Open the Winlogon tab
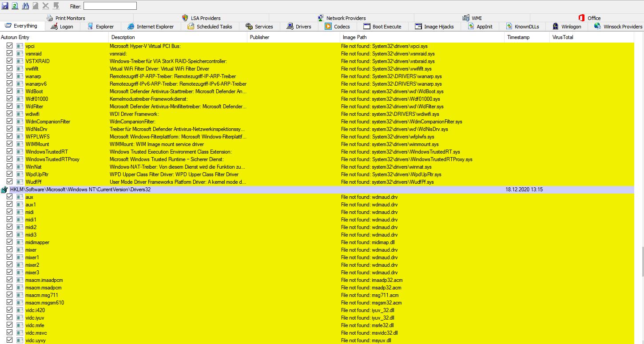 tap(567, 27)
